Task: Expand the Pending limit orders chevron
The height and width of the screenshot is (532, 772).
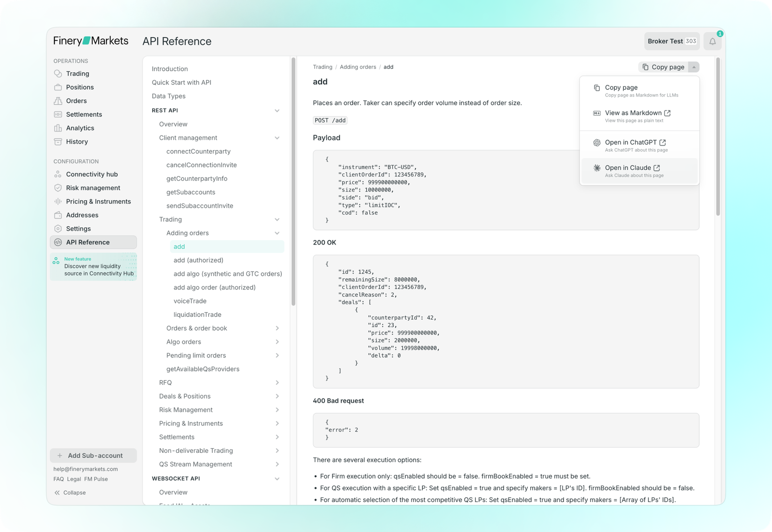Action: [277, 355]
